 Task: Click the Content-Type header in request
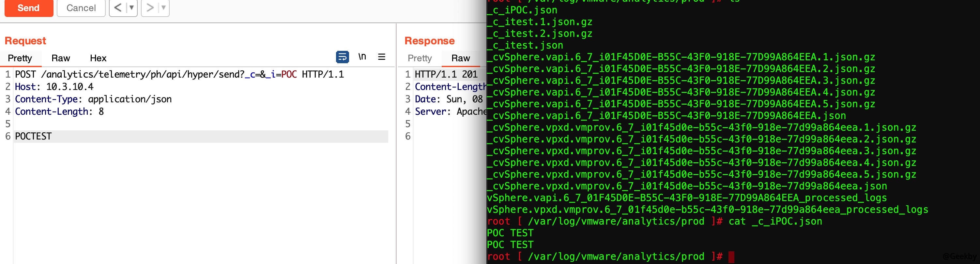tap(93, 99)
